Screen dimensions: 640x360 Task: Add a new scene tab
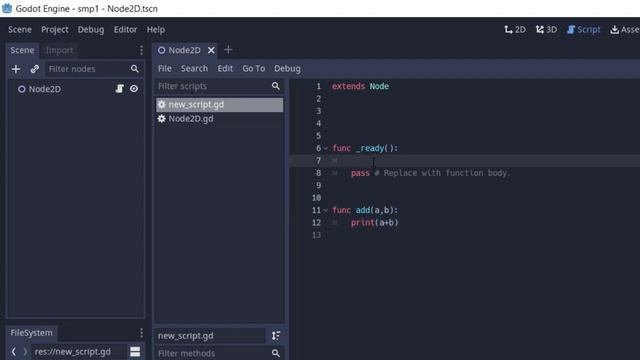click(x=228, y=50)
